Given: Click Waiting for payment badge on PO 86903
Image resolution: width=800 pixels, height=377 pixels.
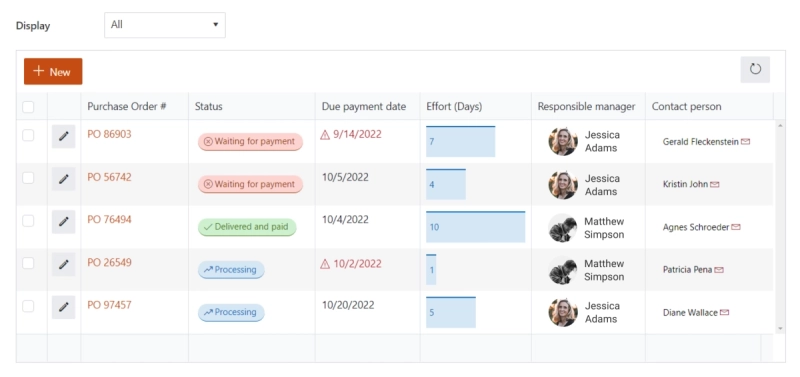Looking at the screenshot, I should 251,142.
